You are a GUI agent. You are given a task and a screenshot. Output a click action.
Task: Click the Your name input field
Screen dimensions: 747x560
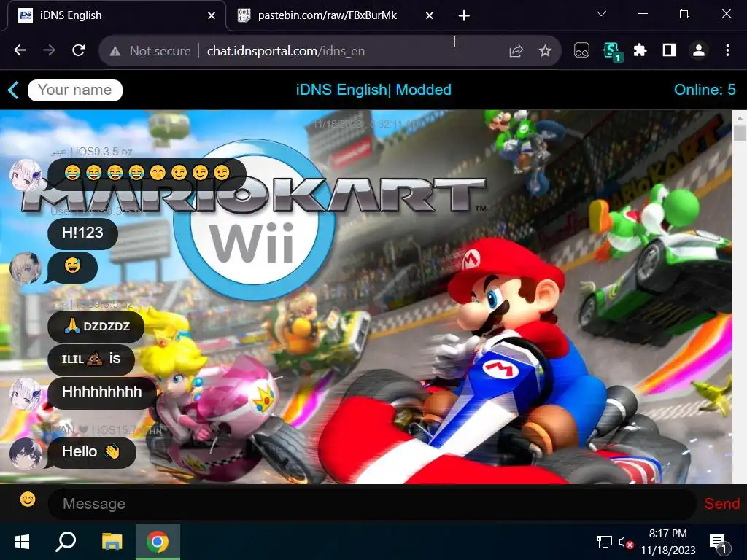(x=75, y=90)
